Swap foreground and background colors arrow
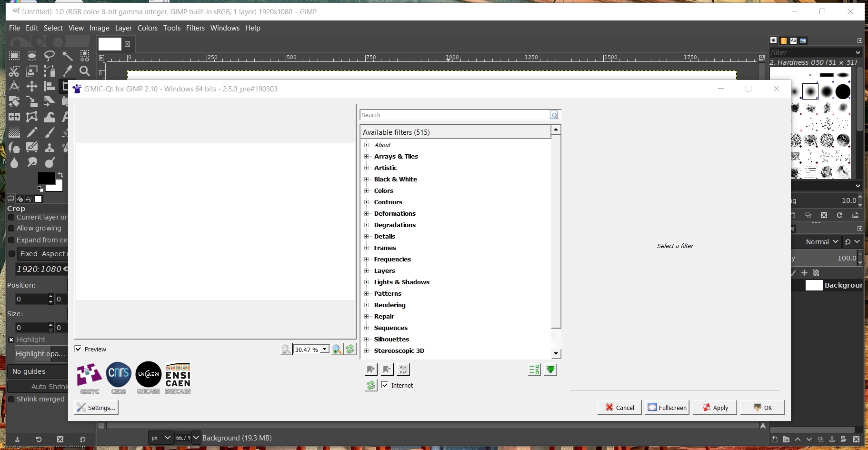 tap(60, 175)
